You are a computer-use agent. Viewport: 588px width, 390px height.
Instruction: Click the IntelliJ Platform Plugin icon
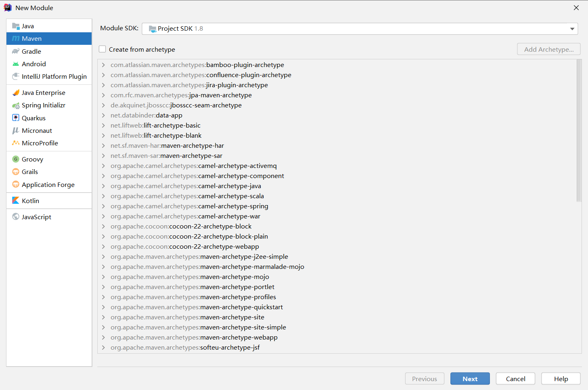click(x=16, y=76)
